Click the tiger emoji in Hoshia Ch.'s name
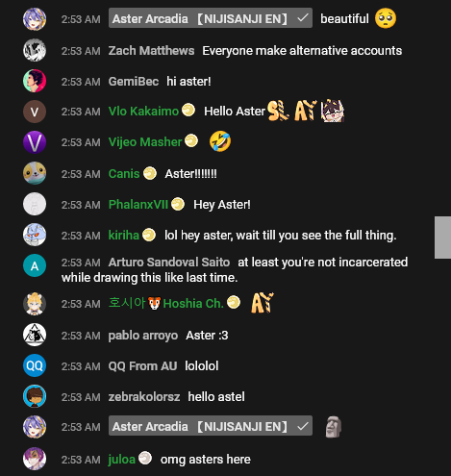The image size is (451, 476). [154, 303]
